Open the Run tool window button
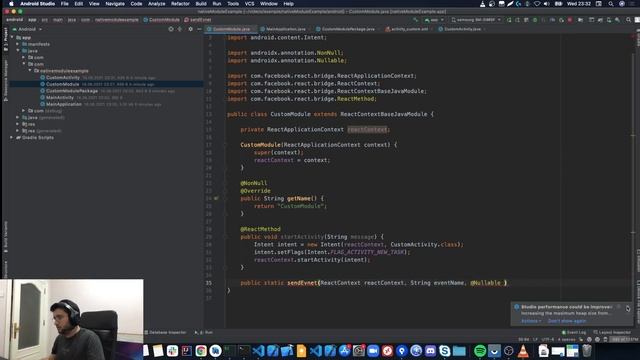This screenshot has height=360, width=640. coord(204,332)
